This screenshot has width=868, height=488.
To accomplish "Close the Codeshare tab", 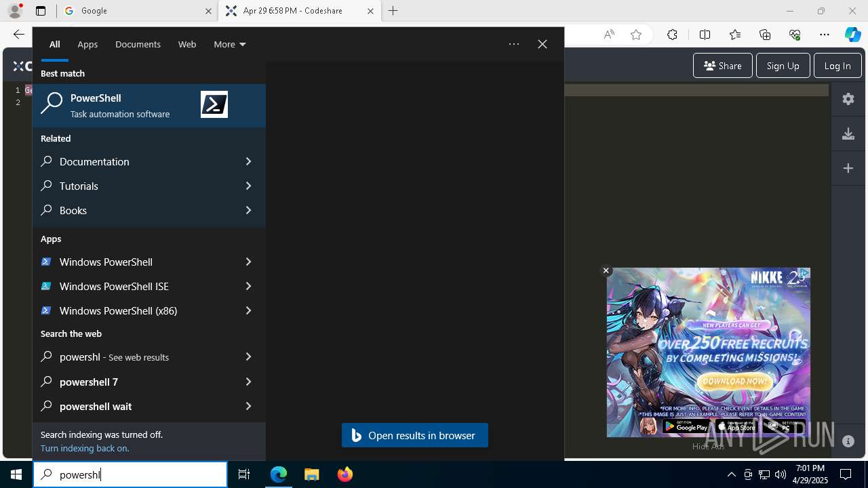I will [370, 11].
